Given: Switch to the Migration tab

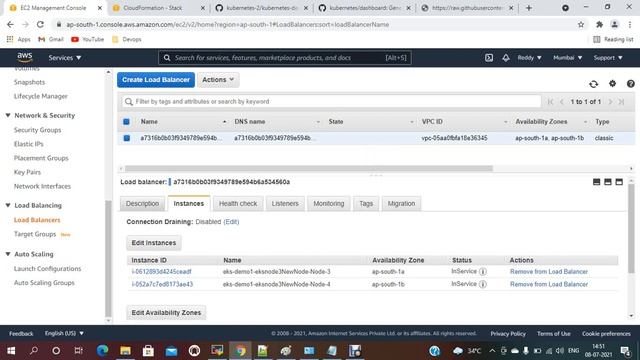Looking at the screenshot, I should pos(401,203).
